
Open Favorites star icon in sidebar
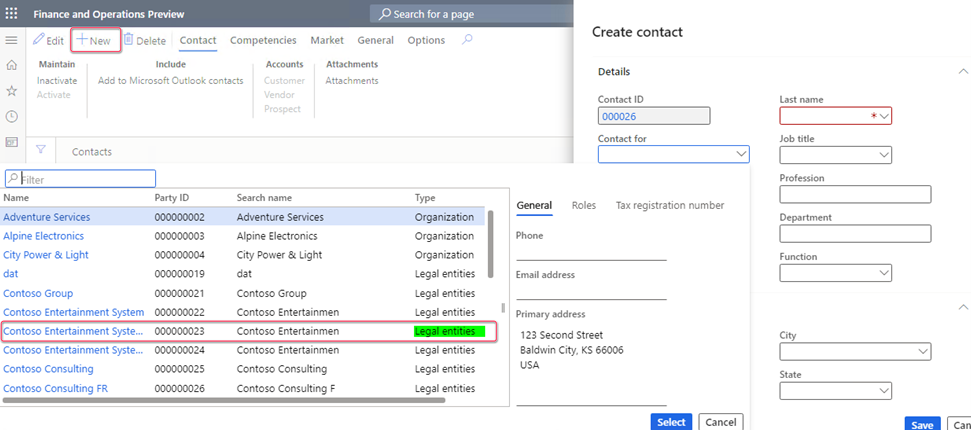11,91
